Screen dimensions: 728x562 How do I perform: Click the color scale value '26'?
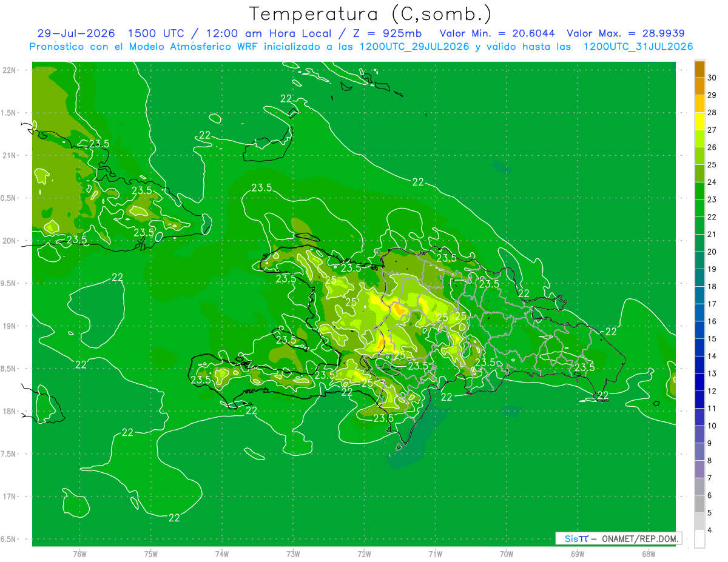click(713, 147)
